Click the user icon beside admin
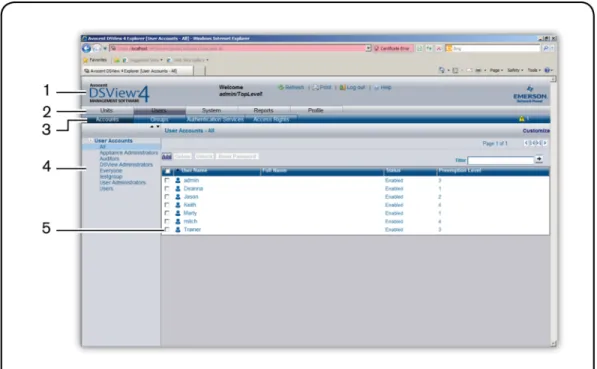This screenshot has width=597, height=369. coord(177,180)
